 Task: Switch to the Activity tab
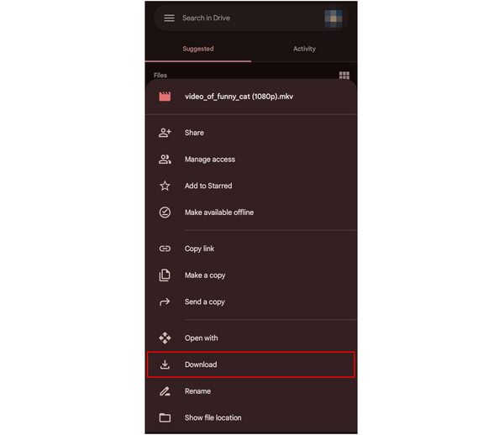point(304,49)
